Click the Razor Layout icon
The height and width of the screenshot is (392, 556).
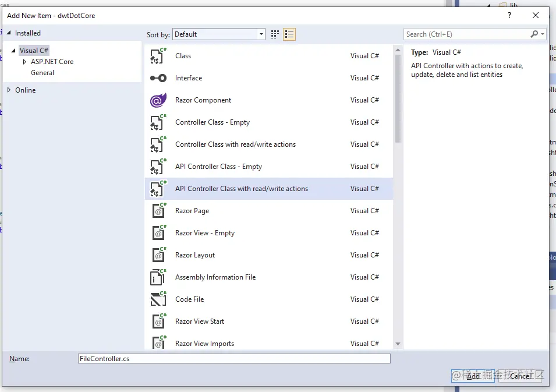[158, 255]
